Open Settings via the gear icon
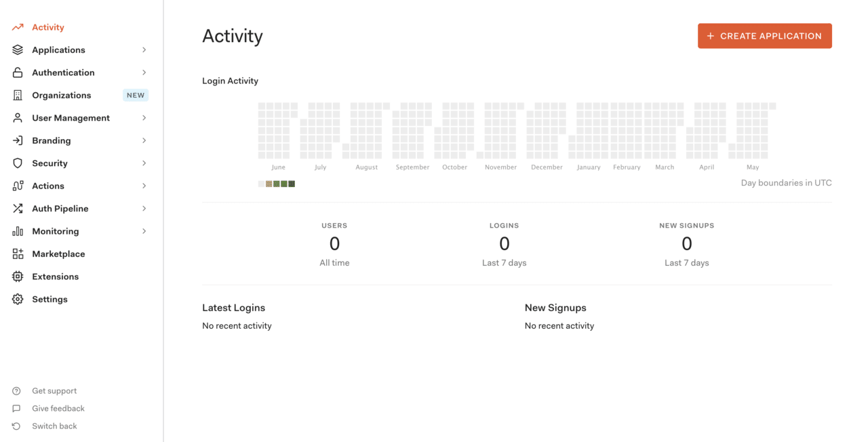The image size is (868, 442). point(18,299)
